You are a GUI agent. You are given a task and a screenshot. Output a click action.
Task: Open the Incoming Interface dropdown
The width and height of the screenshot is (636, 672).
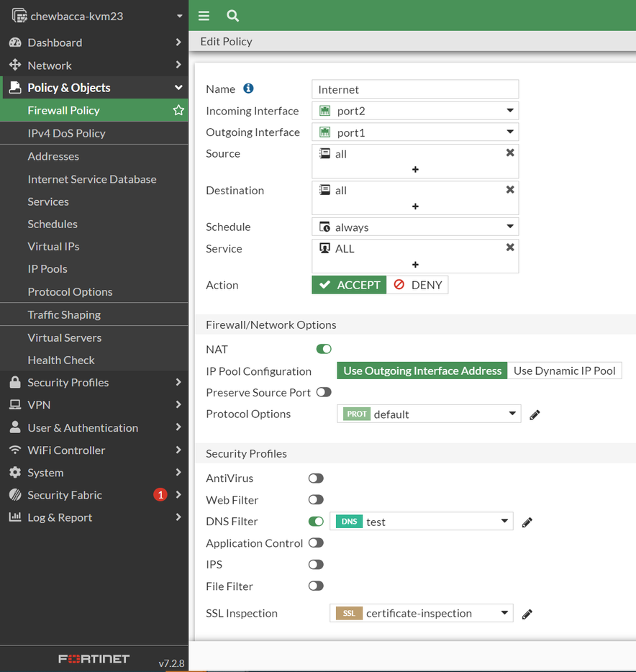415,111
